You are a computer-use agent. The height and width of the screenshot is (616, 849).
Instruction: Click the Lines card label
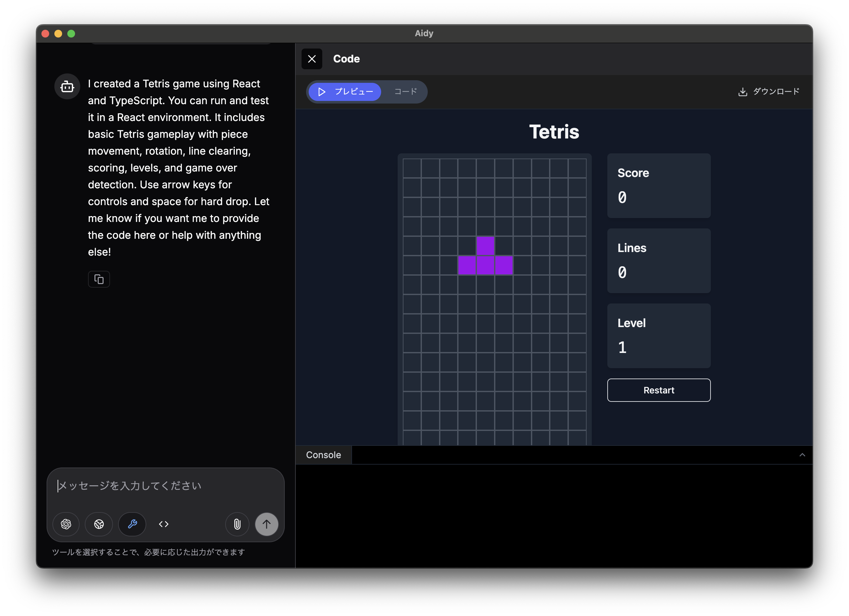632,248
